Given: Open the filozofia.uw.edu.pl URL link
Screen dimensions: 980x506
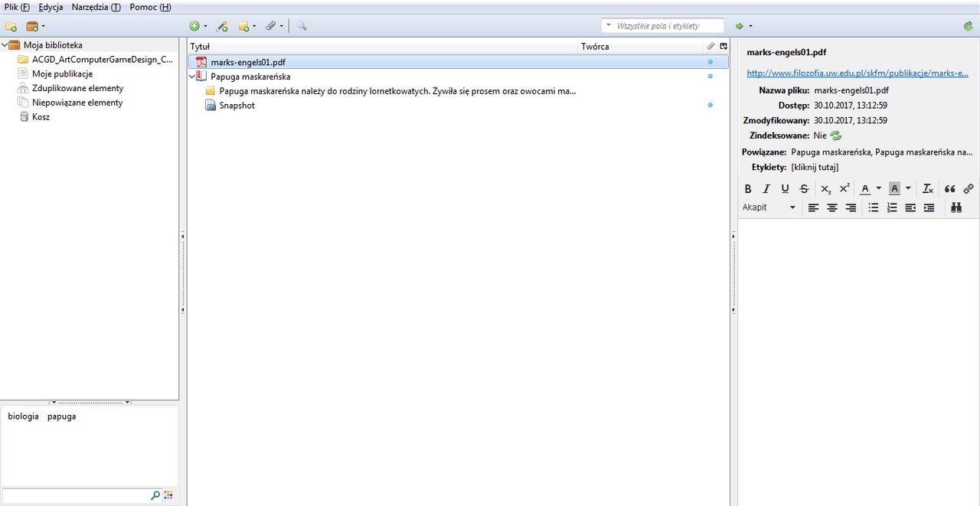Looking at the screenshot, I should click(x=858, y=73).
